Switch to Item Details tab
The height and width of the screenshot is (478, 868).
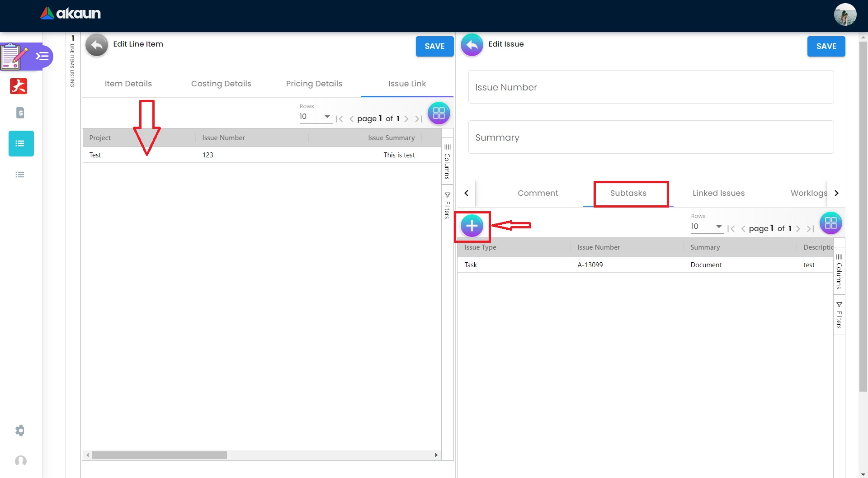pos(128,84)
